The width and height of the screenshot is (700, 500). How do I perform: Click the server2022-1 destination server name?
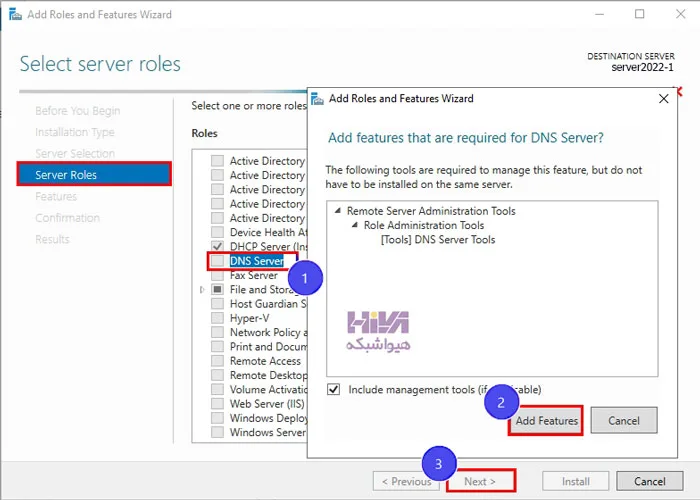[x=642, y=67]
